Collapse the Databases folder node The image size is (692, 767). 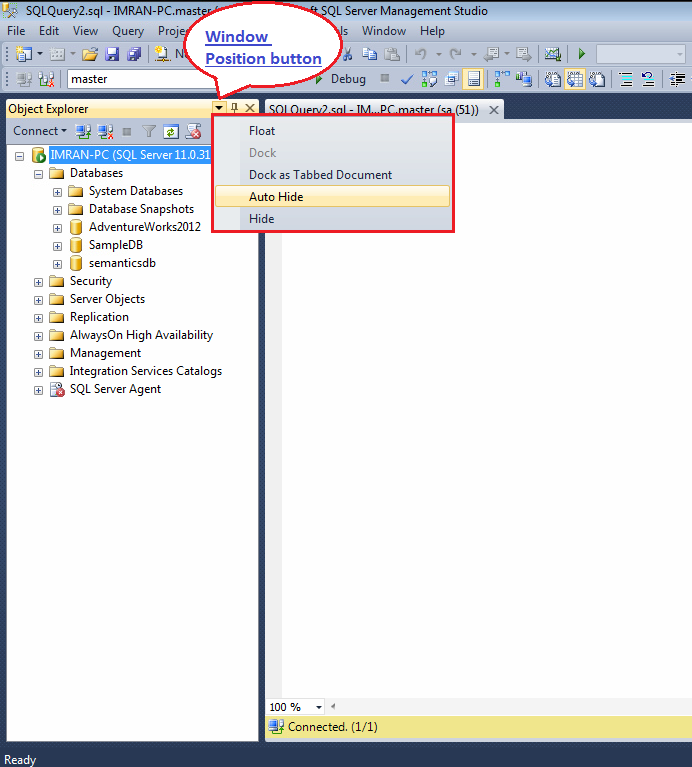(x=38, y=175)
